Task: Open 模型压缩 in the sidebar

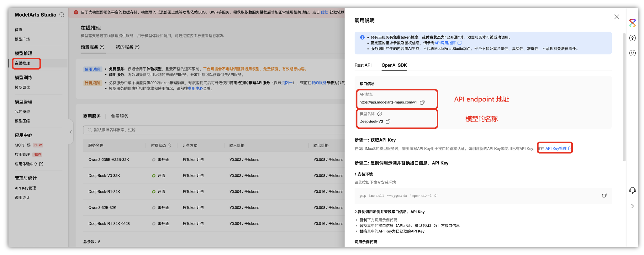Action: 22,121
